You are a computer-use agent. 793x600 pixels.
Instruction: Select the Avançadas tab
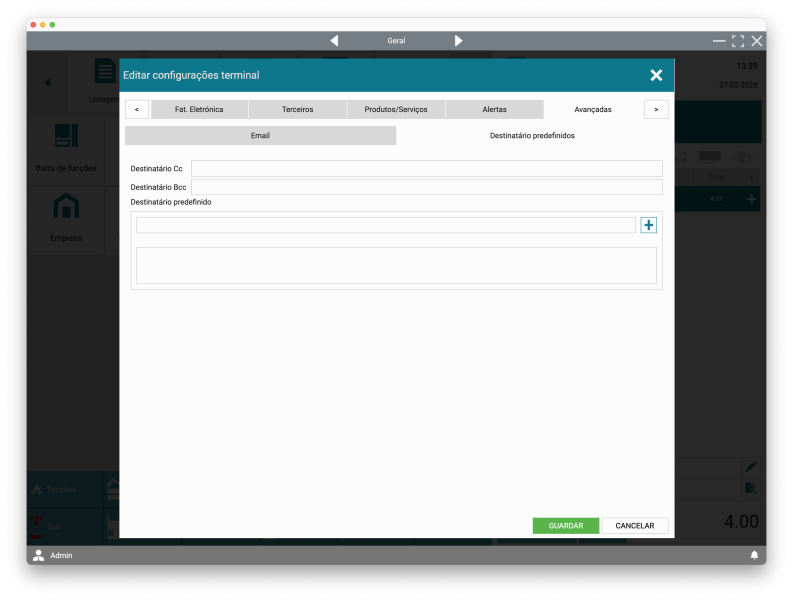[593, 109]
